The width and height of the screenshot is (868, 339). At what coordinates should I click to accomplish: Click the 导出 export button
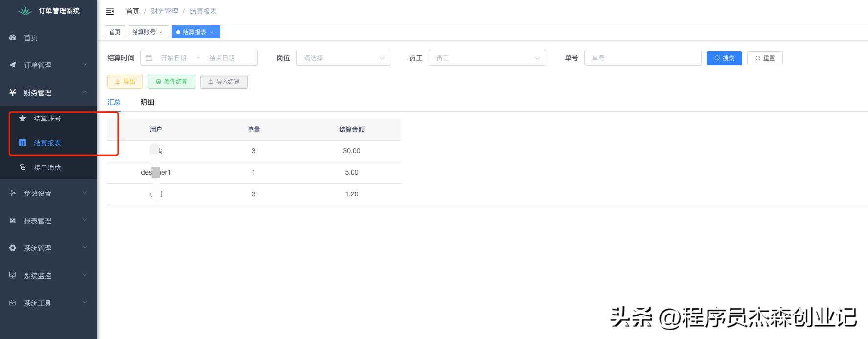tap(125, 82)
